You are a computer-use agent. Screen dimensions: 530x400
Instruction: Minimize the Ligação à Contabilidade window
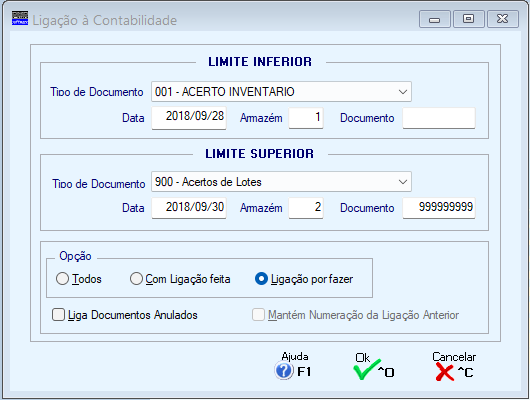click(x=434, y=19)
